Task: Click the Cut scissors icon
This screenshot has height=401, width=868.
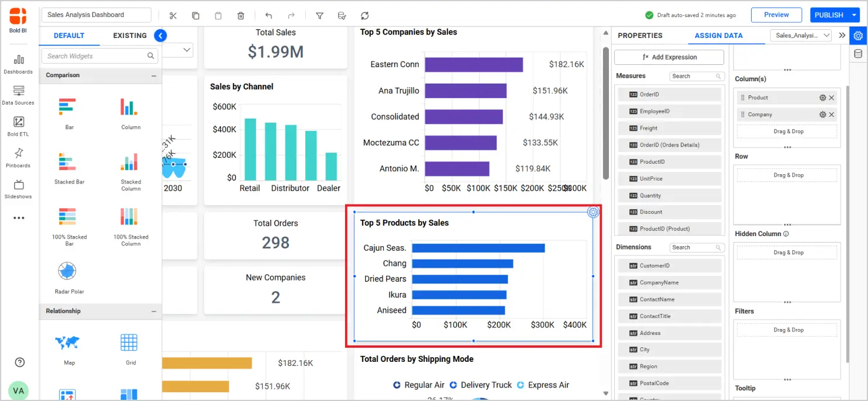Action: [173, 16]
